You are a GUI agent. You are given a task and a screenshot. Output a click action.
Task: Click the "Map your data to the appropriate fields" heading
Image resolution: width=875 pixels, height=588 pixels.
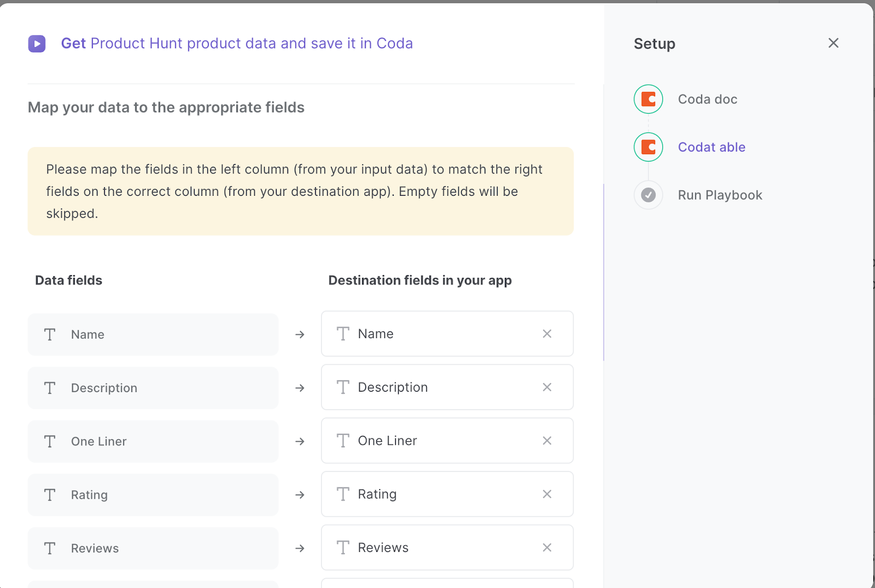click(166, 107)
